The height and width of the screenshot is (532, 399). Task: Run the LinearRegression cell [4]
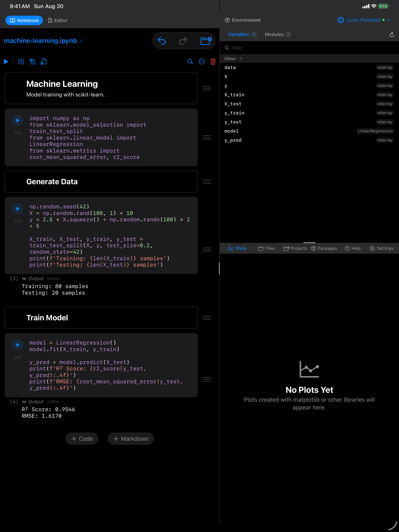coord(18,345)
